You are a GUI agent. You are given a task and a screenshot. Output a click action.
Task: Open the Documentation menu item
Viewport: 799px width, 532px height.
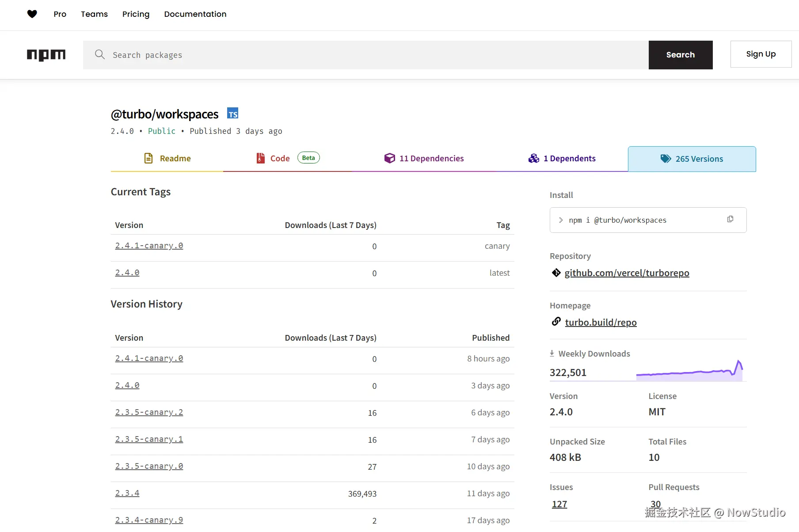pos(195,14)
